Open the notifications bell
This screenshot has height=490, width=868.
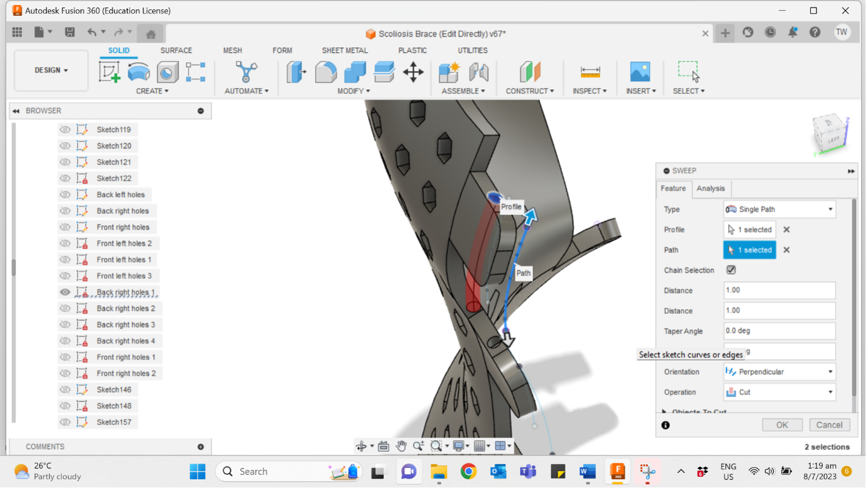point(793,33)
